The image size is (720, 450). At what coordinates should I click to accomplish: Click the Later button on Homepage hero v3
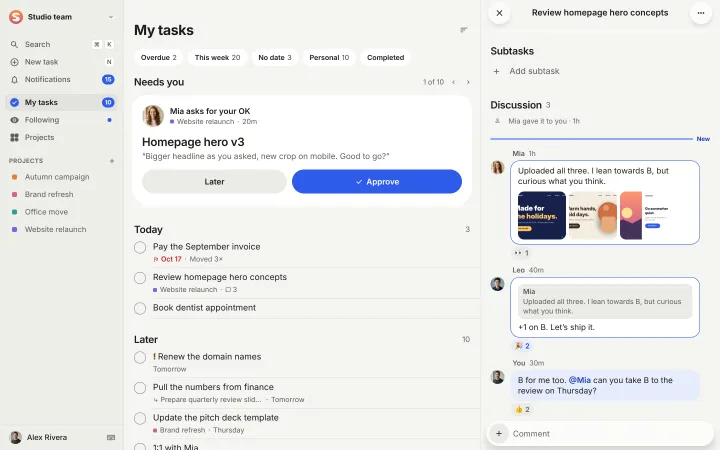[x=214, y=182]
